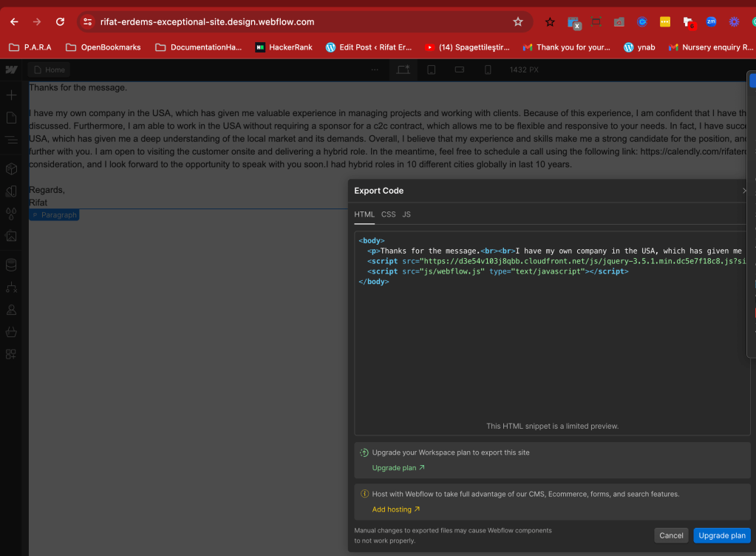Viewport: 756px width, 556px height.
Task: Click the blue Upgrade plan button
Action: (x=722, y=535)
